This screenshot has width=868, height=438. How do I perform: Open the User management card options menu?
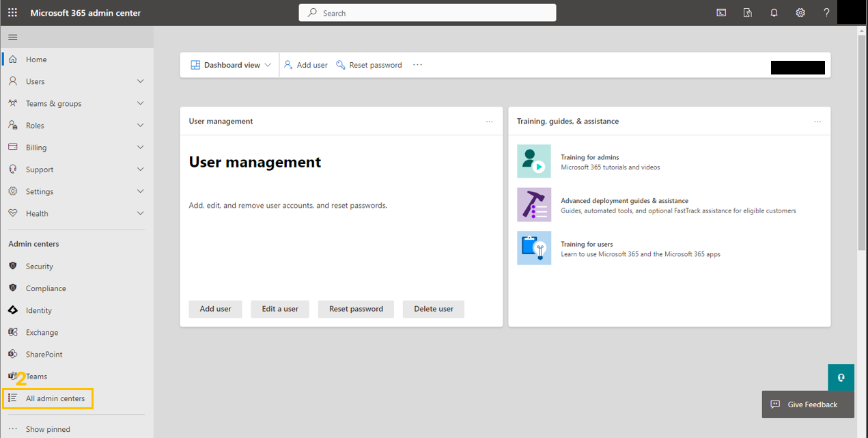pos(489,122)
